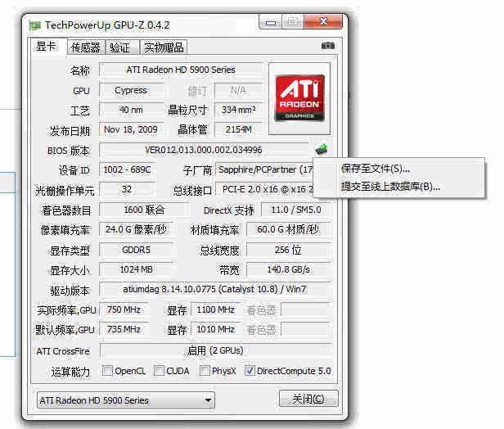Viewport: 504px width, 429px height.
Task: Click the pixel fillrate 24.0 G 像素/秒
Action: 137,229
